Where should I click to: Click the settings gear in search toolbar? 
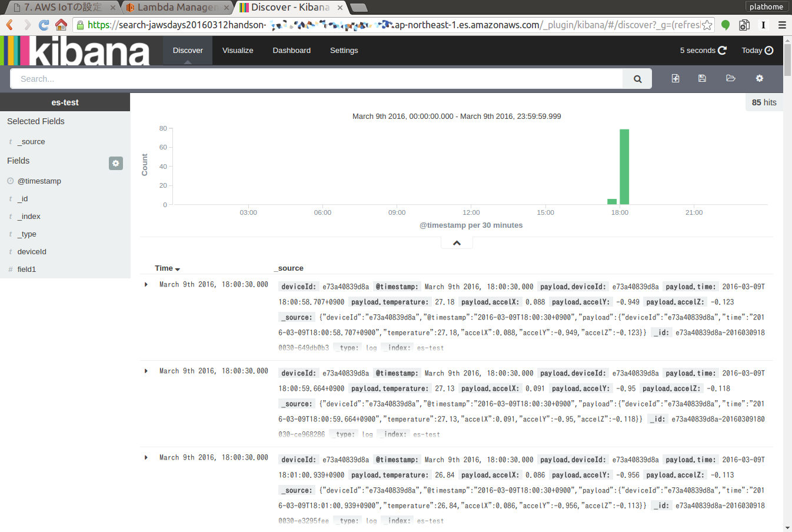[760, 78]
